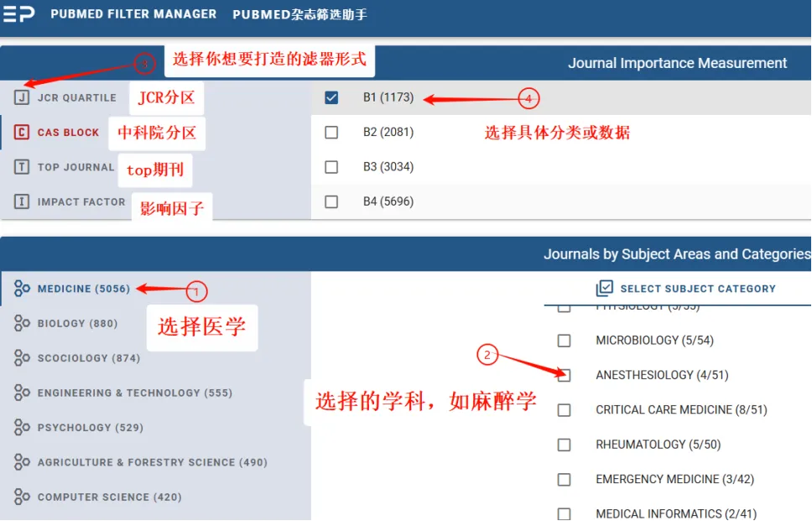Select the CAS BLOCK filter tab
Viewport: 812px width, 521px height.
[68, 132]
